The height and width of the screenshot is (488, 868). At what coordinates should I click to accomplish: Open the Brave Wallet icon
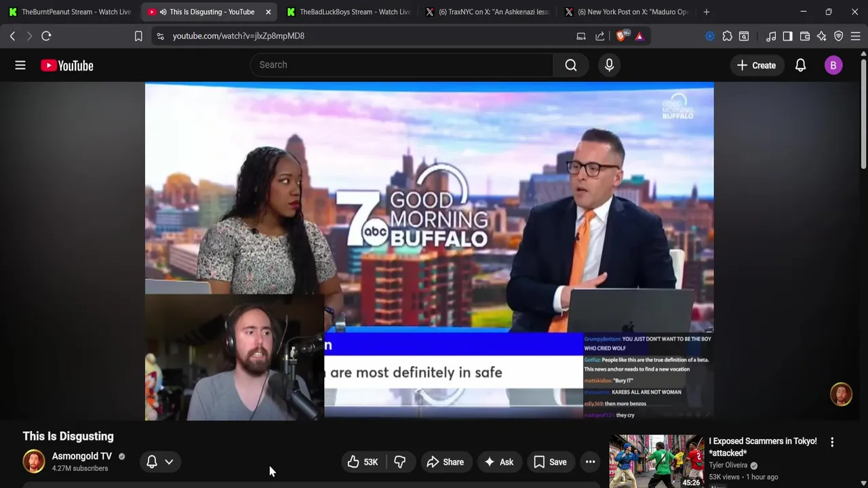click(x=805, y=36)
